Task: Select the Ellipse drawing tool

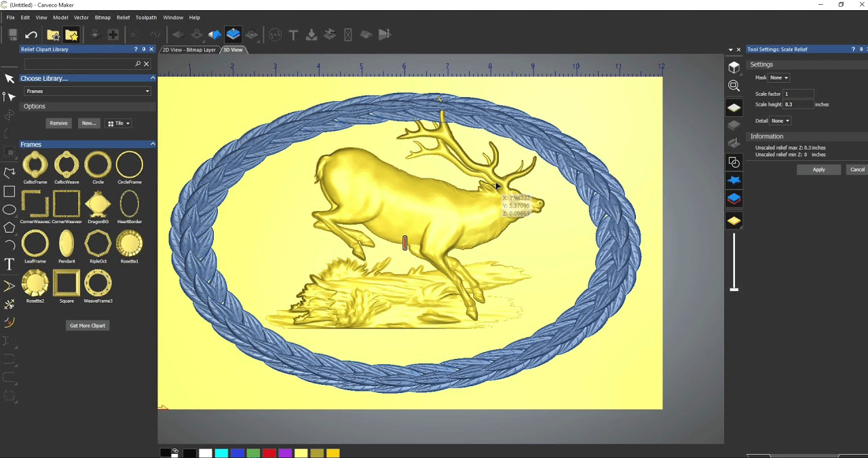Action: pyautogui.click(x=10, y=210)
